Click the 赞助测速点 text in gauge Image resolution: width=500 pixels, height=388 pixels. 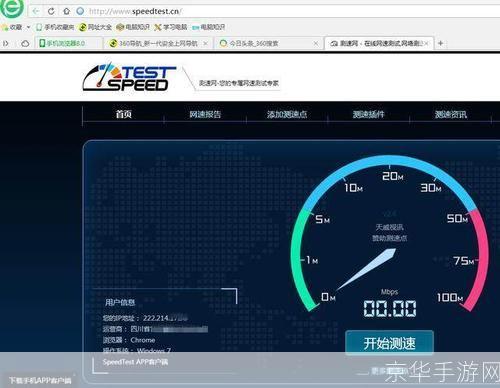[x=389, y=238]
